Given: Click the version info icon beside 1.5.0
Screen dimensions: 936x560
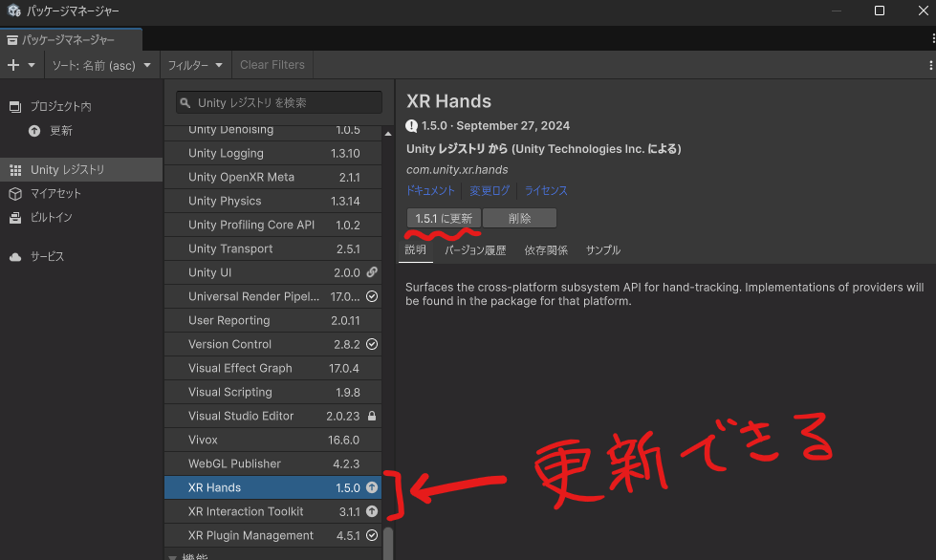Looking at the screenshot, I should click(412, 126).
